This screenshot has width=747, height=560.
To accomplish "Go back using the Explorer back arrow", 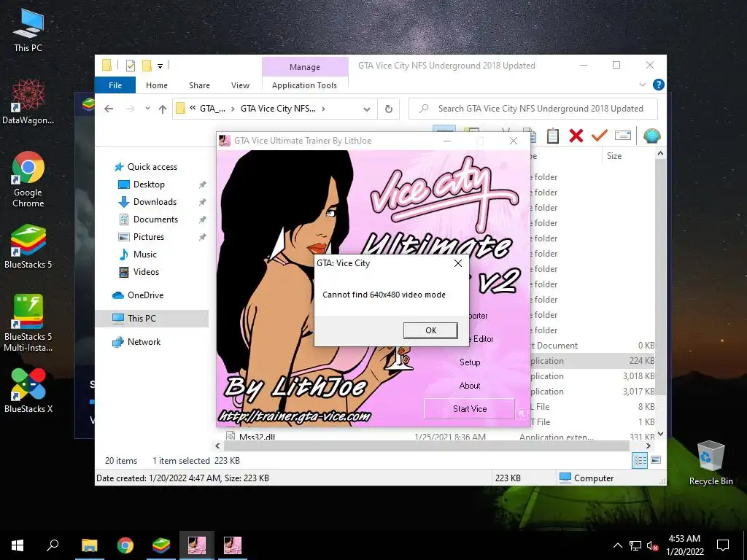I will [109, 109].
